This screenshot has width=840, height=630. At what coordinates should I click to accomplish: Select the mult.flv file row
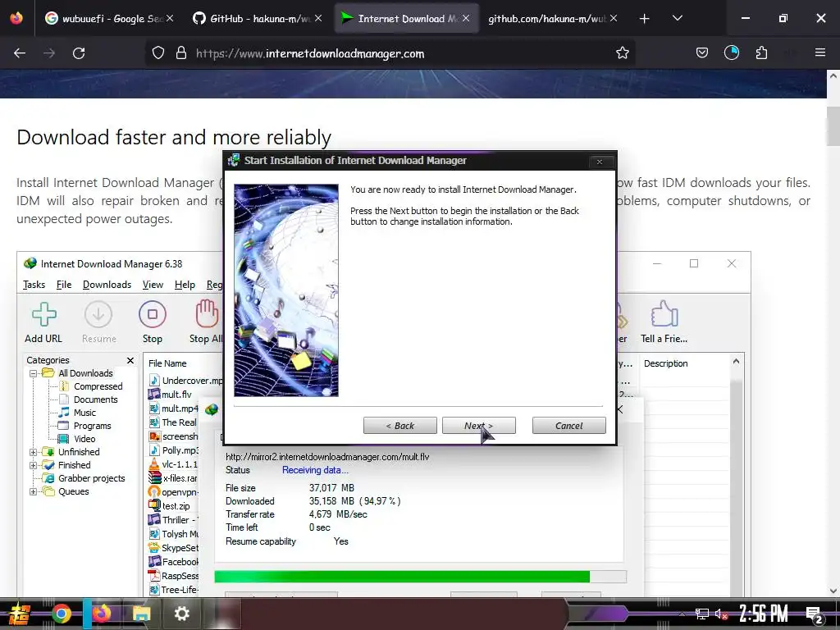pos(170,395)
